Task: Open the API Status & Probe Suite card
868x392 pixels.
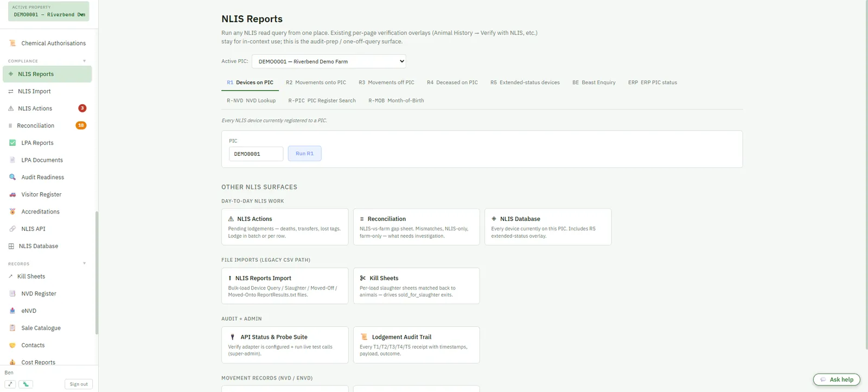Action: 285,345
